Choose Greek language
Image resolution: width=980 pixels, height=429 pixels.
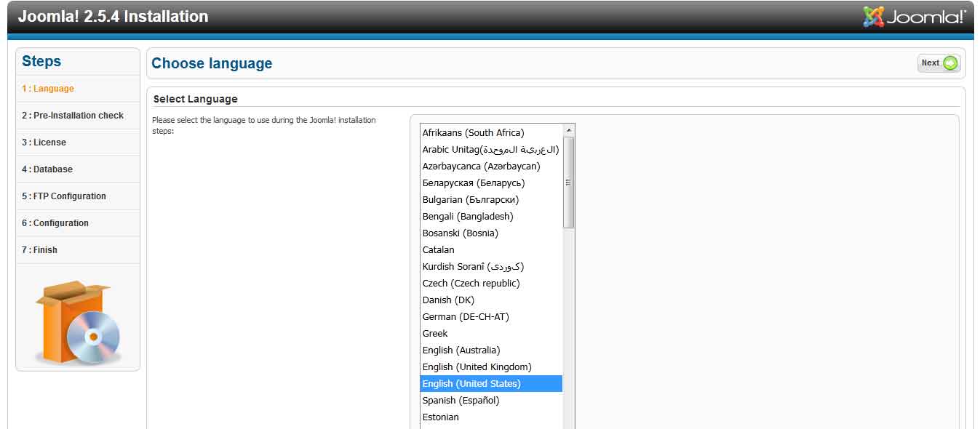click(491, 334)
